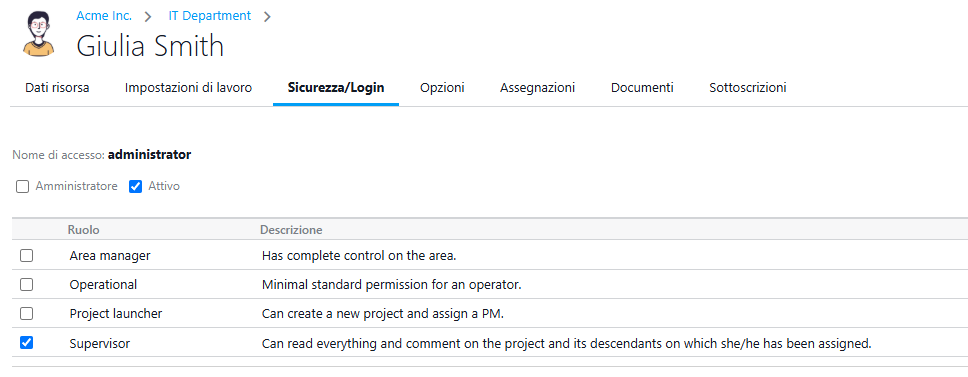The height and width of the screenshot is (377, 968).
Task: Open the IT Department breadcrumb link
Action: click(x=210, y=16)
